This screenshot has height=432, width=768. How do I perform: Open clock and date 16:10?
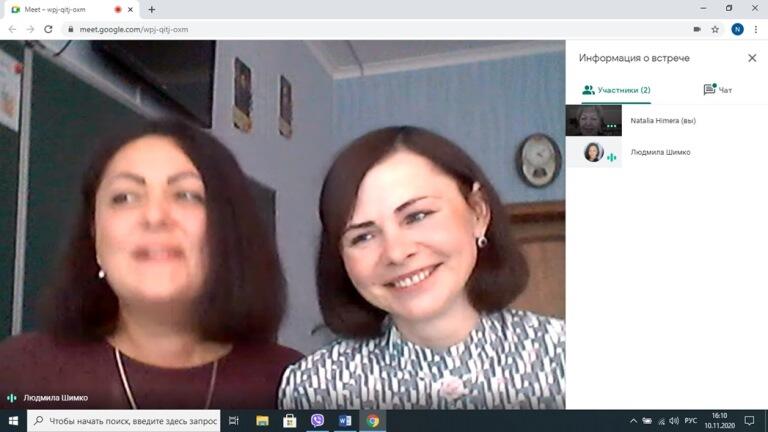click(x=720, y=421)
